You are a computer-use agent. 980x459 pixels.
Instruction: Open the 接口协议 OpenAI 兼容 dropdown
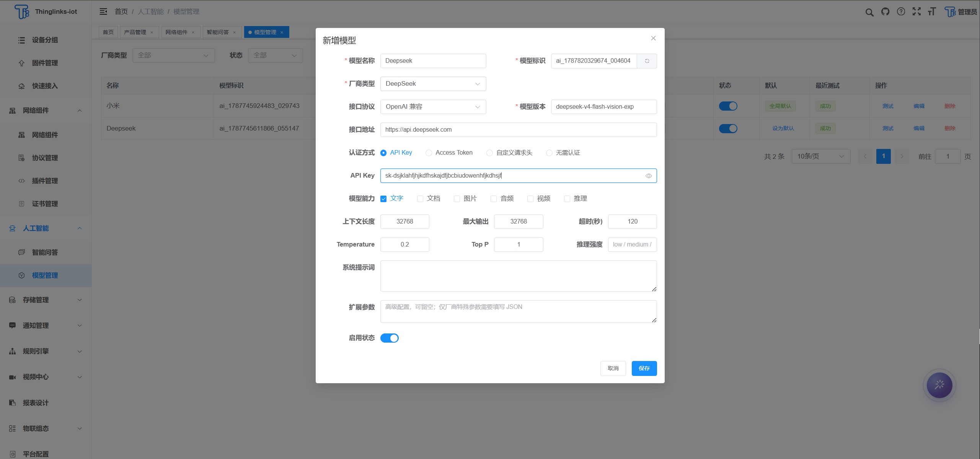pos(433,107)
